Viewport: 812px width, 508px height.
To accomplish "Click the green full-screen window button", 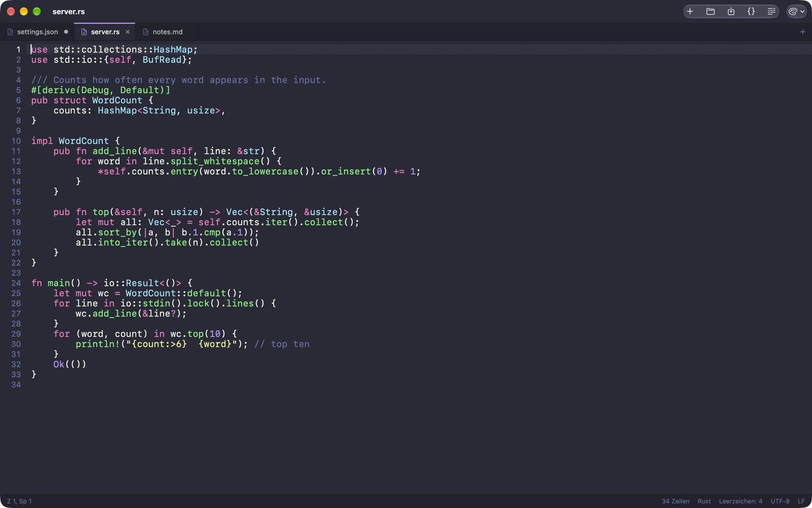I will point(37,11).
